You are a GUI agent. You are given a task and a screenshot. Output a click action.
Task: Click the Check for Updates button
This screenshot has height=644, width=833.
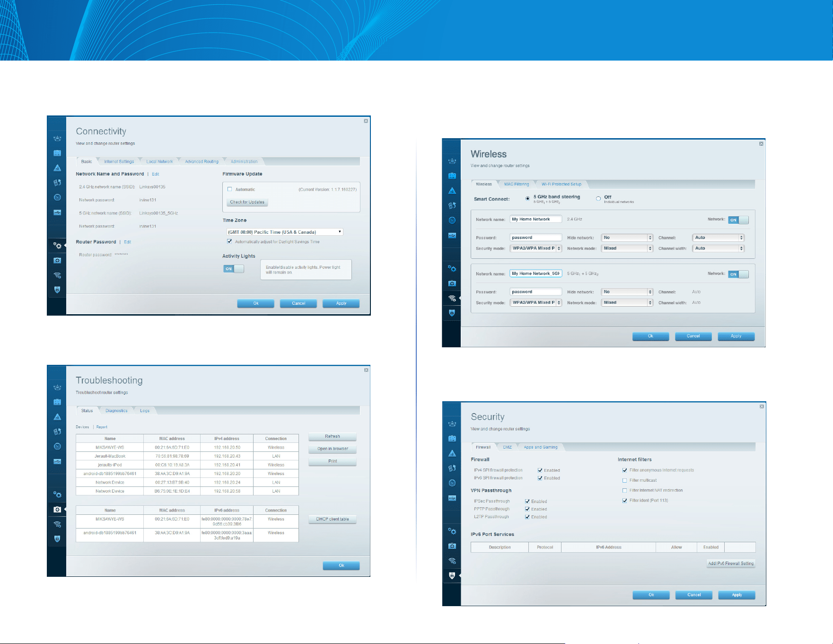point(247,202)
